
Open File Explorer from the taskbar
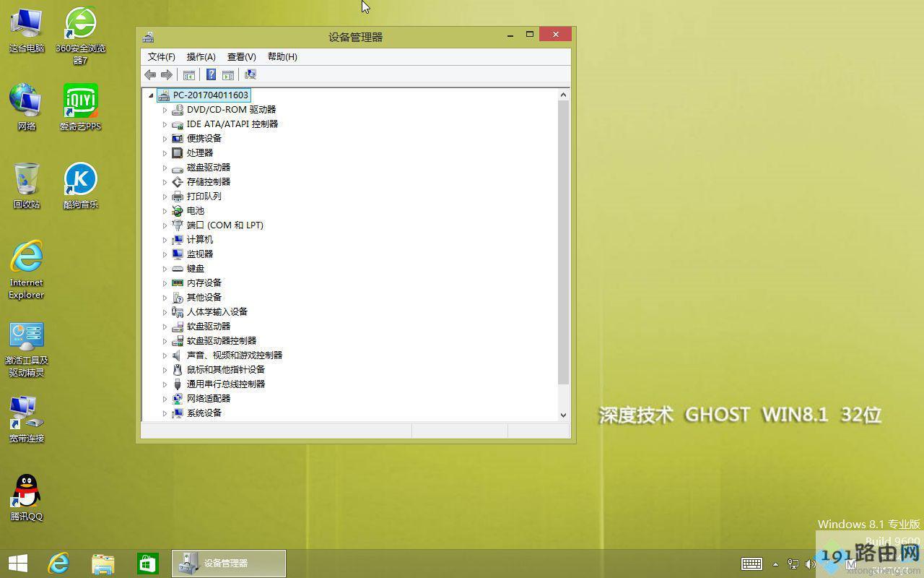pos(103,564)
